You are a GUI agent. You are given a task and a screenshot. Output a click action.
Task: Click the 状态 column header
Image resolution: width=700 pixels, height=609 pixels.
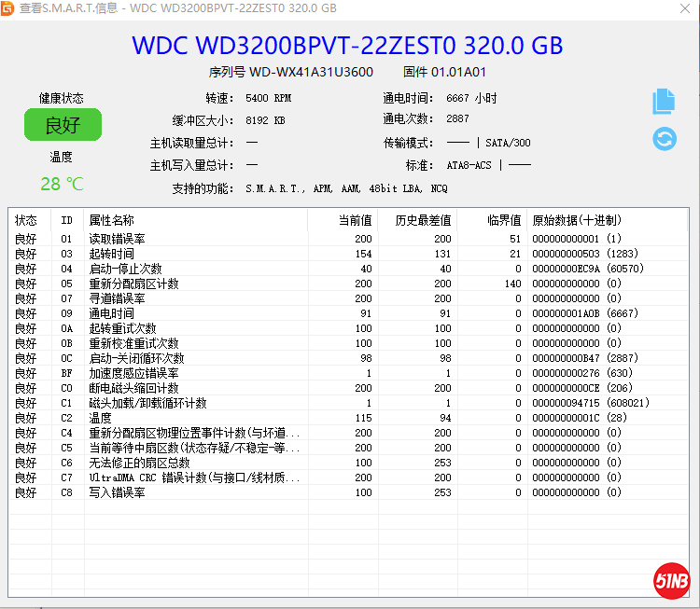click(26, 220)
